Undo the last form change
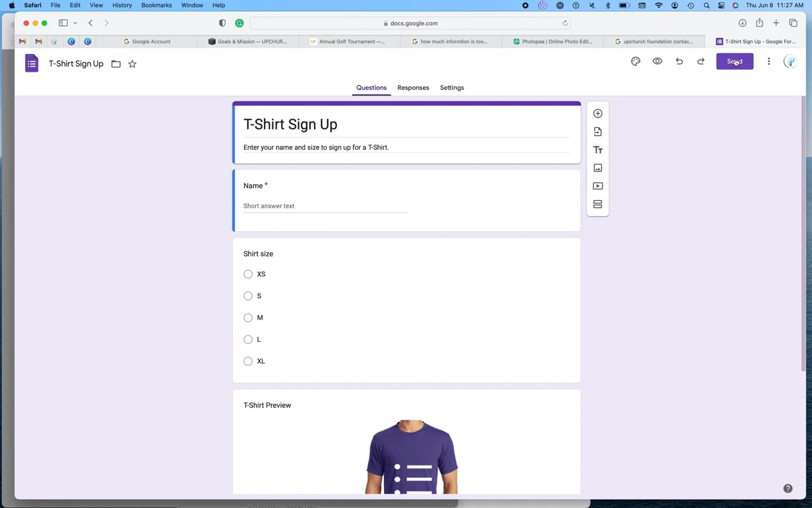Viewport: 812px width, 508px height. [x=679, y=62]
